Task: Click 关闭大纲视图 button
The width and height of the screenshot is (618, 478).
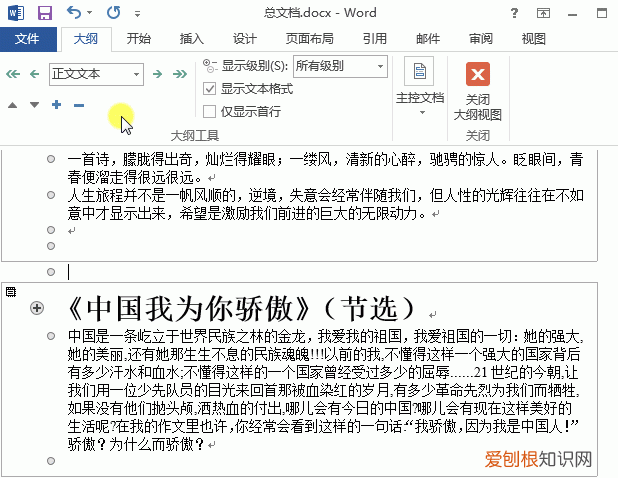Action: pyautogui.click(x=478, y=91)
